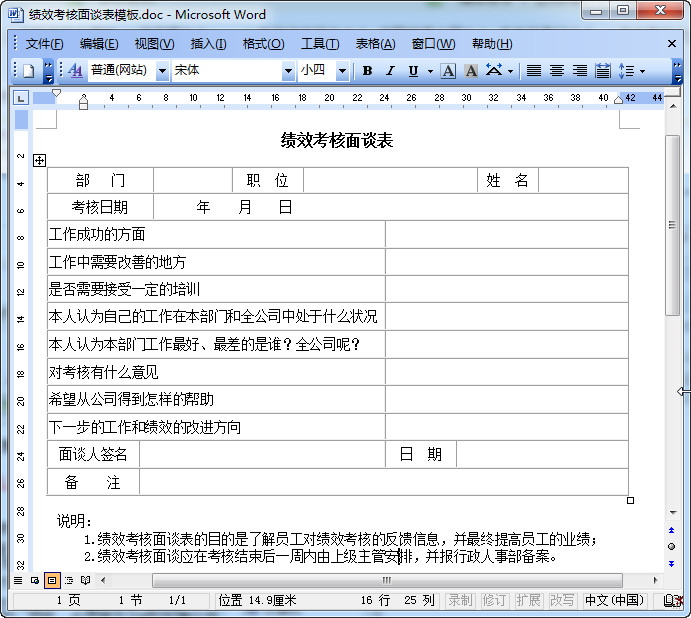Toggle Bold formatting
The width and height of the screenshot is (691, 618).
(x=367, y=71)
